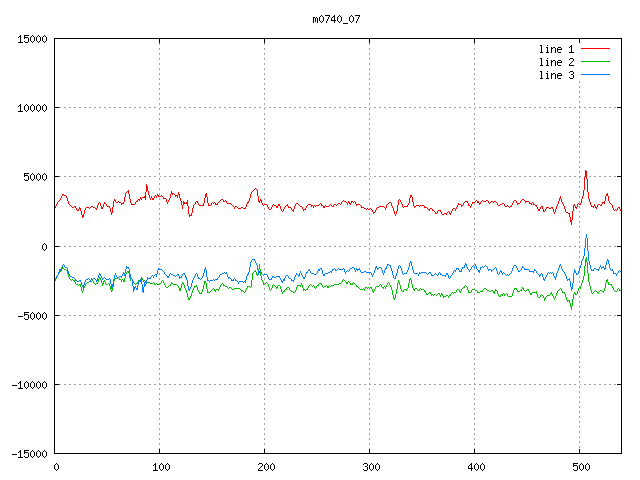
Task: Click the 100 x-axis tick label
Action: [x=160, y=466]
